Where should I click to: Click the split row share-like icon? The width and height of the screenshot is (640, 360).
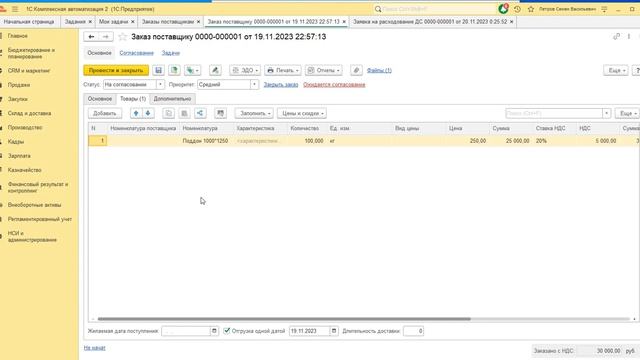(x=200, y=113)
